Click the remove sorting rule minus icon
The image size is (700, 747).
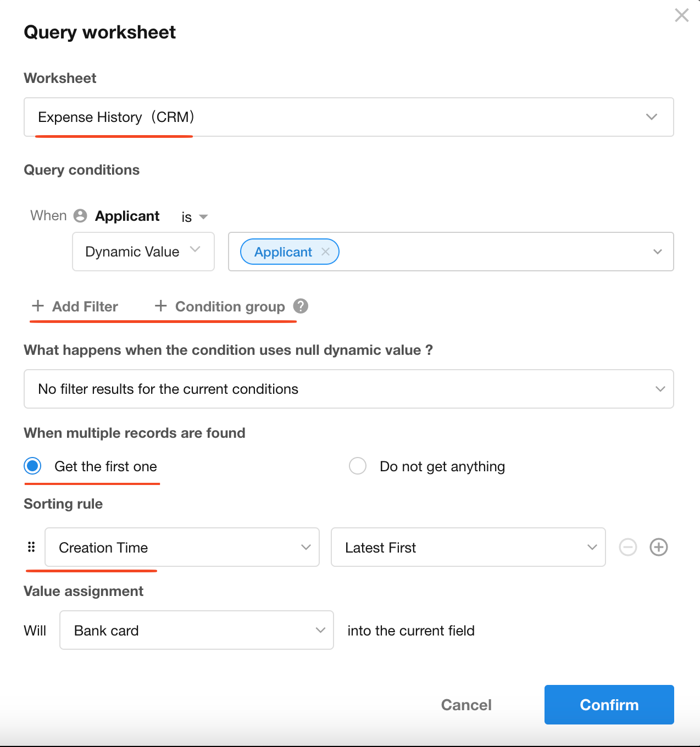[627, 547]
